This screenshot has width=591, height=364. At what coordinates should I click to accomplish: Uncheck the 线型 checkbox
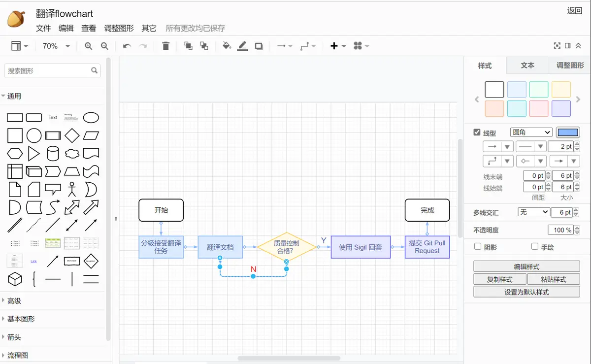pos(477,132)
